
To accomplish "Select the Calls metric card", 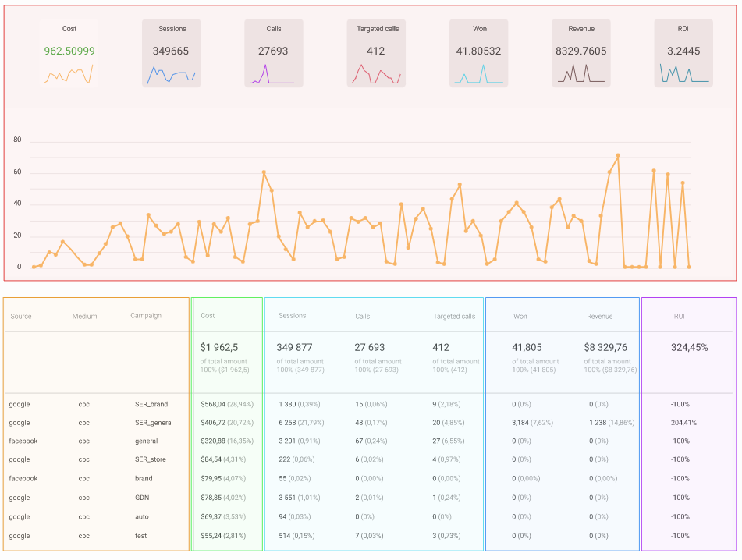I will [x=274, y=53].
